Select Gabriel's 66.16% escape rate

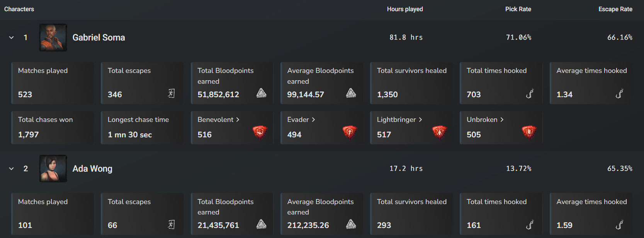(x=620, y=37)
